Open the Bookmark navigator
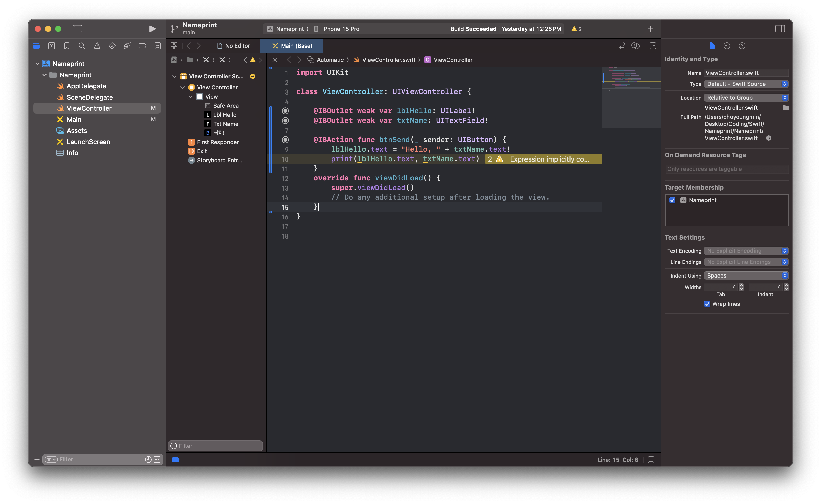821x504 pixels. (x=67, y=46)
